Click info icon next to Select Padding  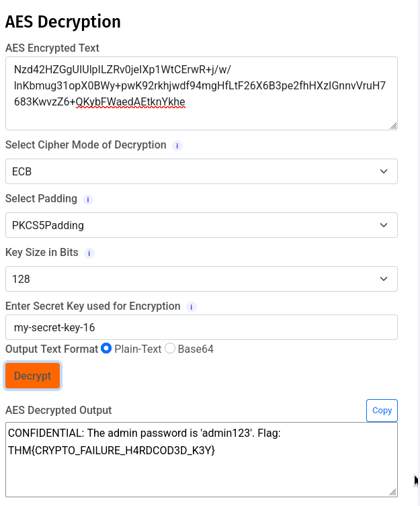pos(88,200)
